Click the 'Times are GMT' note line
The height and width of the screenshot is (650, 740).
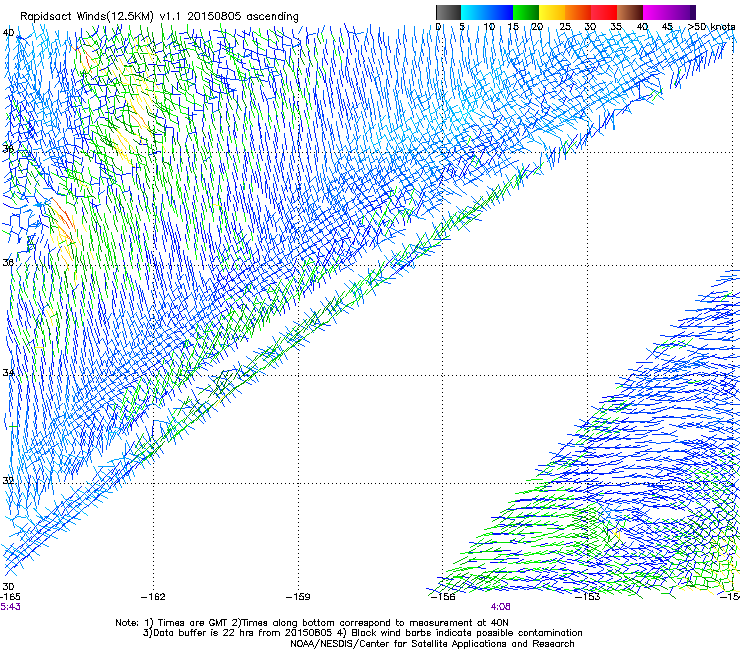[311, 623]
